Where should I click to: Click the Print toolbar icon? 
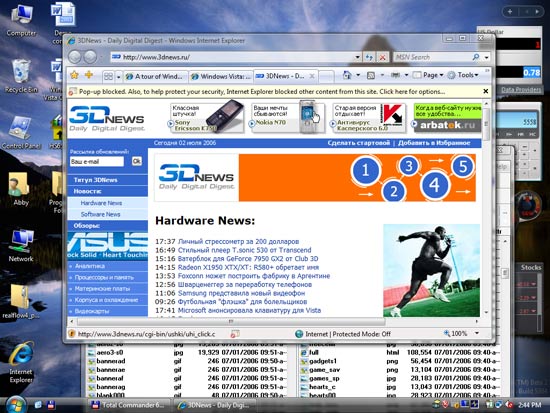395,75
